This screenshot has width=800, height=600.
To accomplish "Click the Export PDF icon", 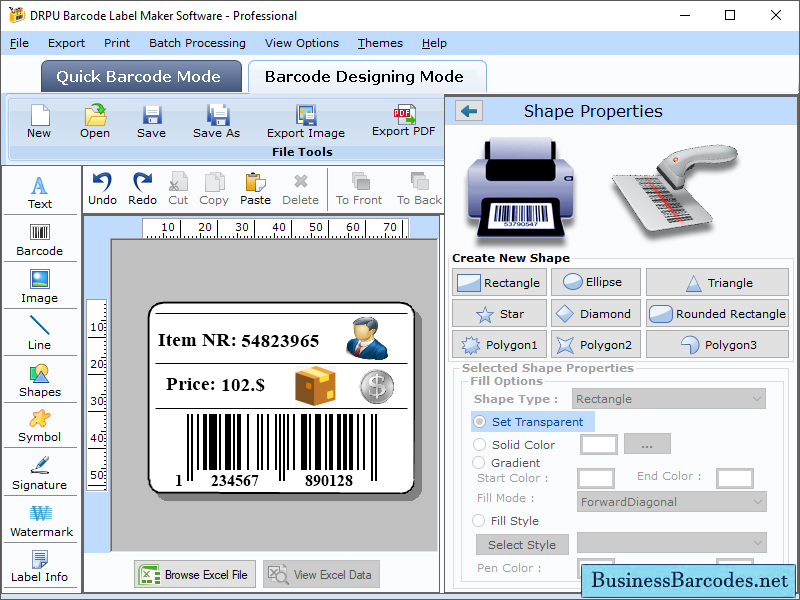I will coord(404,114).
